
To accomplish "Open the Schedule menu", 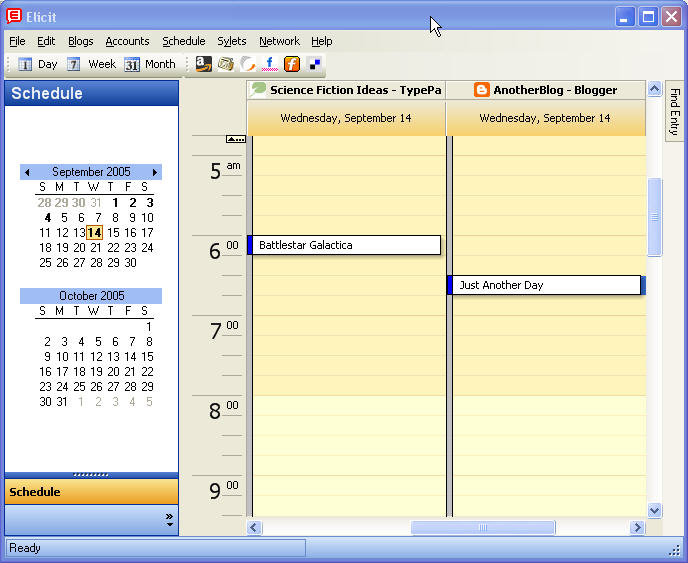I will coord(183,41).
